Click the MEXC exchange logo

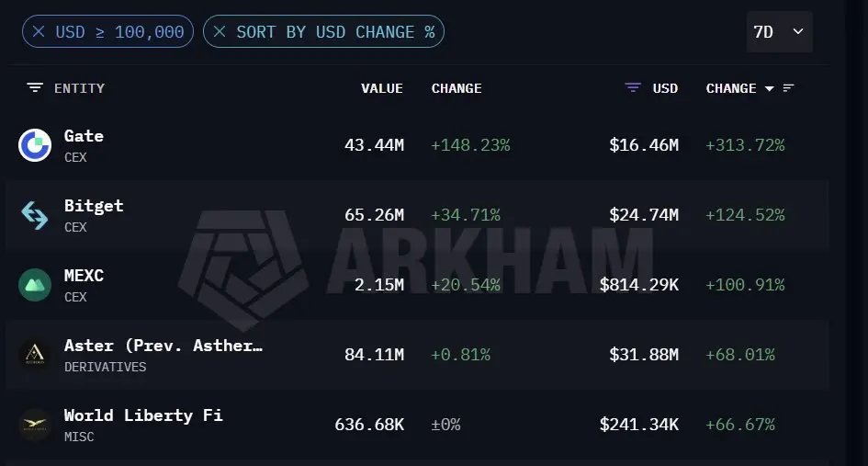point(35,285)
